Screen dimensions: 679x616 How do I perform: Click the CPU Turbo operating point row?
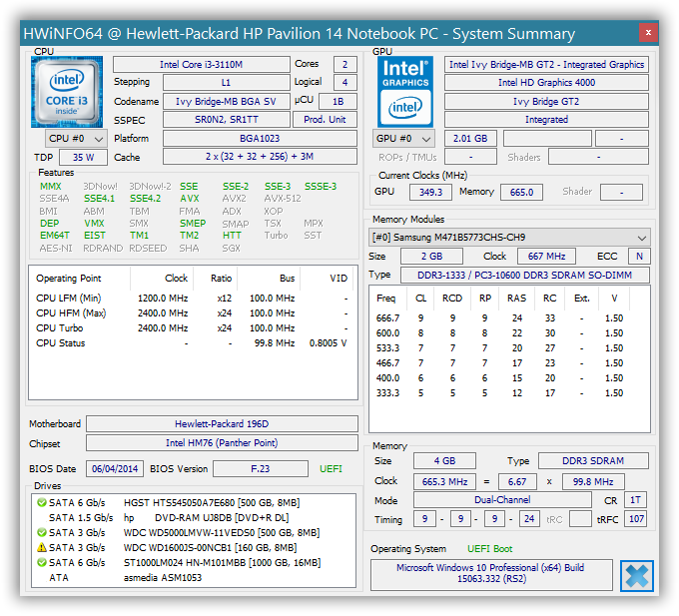tap(193, 328)
